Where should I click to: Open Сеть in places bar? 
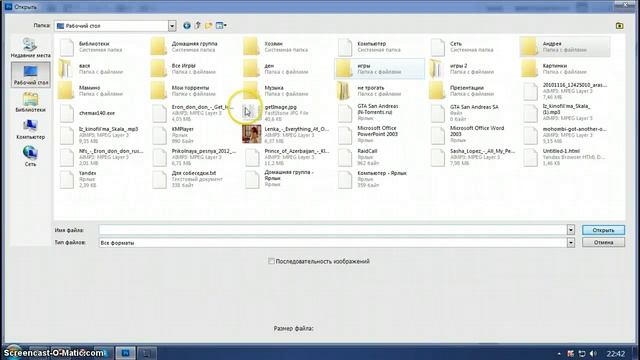[31, 156]
